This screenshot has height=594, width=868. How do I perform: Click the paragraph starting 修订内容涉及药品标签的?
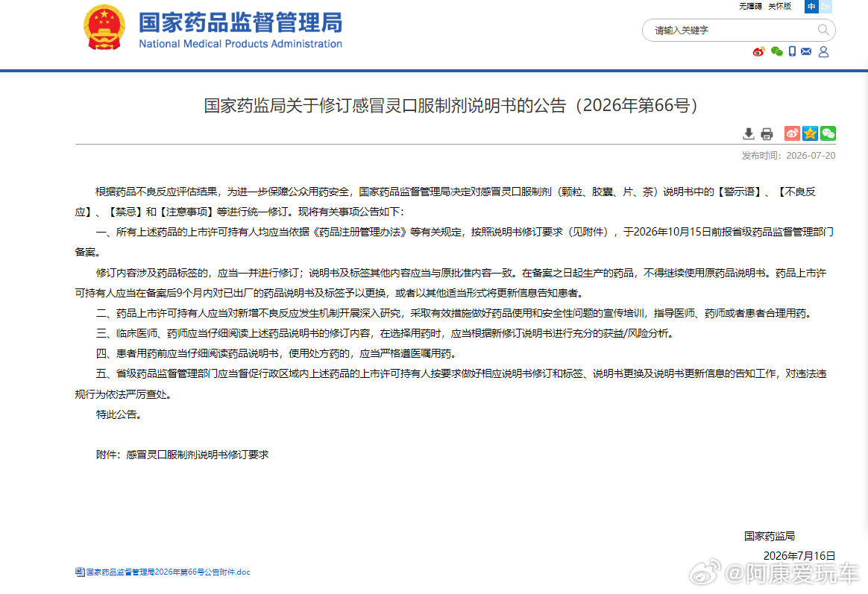click(451, 282)
